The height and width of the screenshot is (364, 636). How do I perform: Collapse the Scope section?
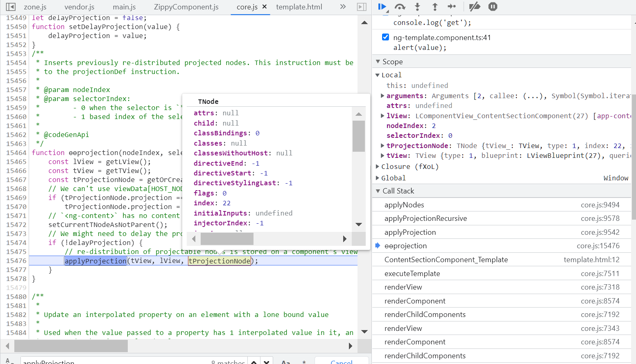coord(378,62)
